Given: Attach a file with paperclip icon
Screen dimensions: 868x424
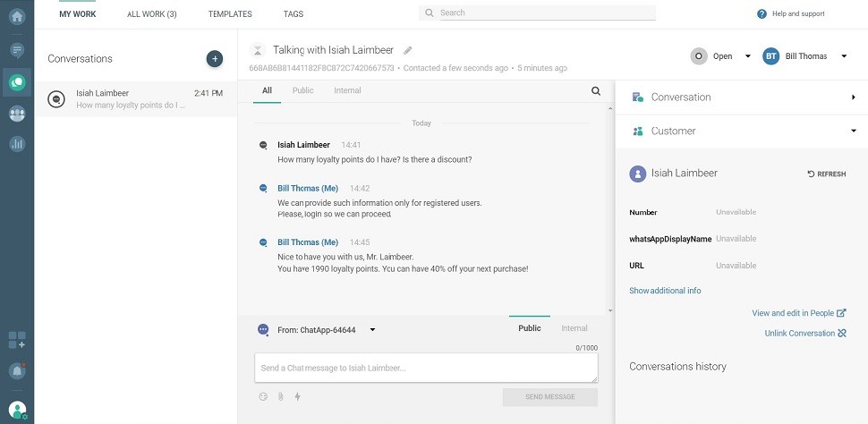Looking at the screenshot, I should [280, 396].
